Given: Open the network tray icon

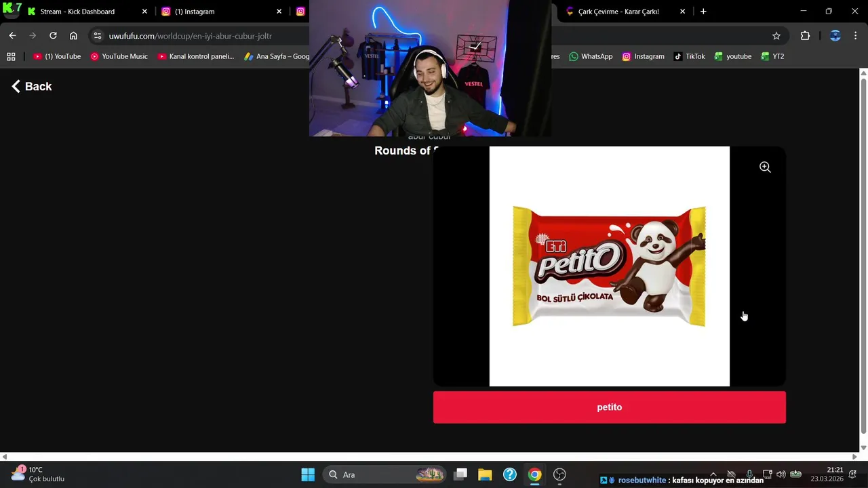Looking at the screenshot, I should [767, 474].
